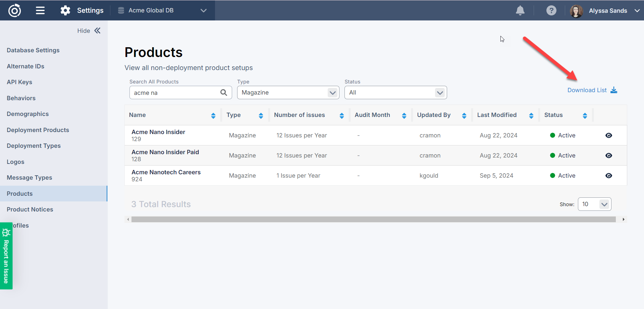Sort by Last Modified column arrows
Screen dimensions: 644x309
(x=531, y=116)
